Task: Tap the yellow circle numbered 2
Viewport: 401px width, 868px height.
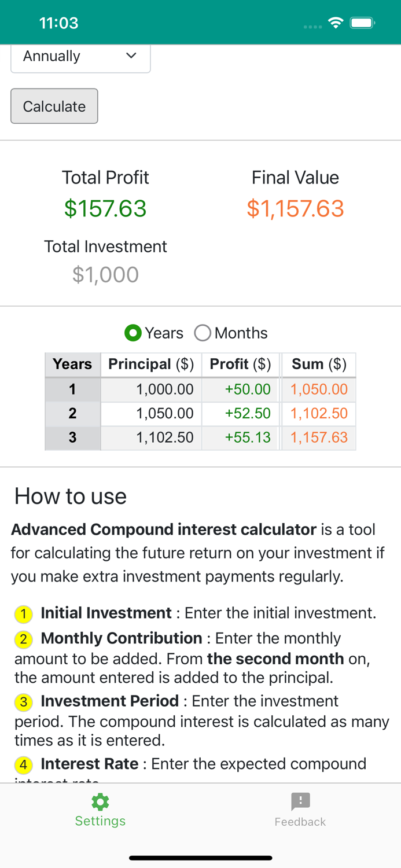Action: [23, 639]
